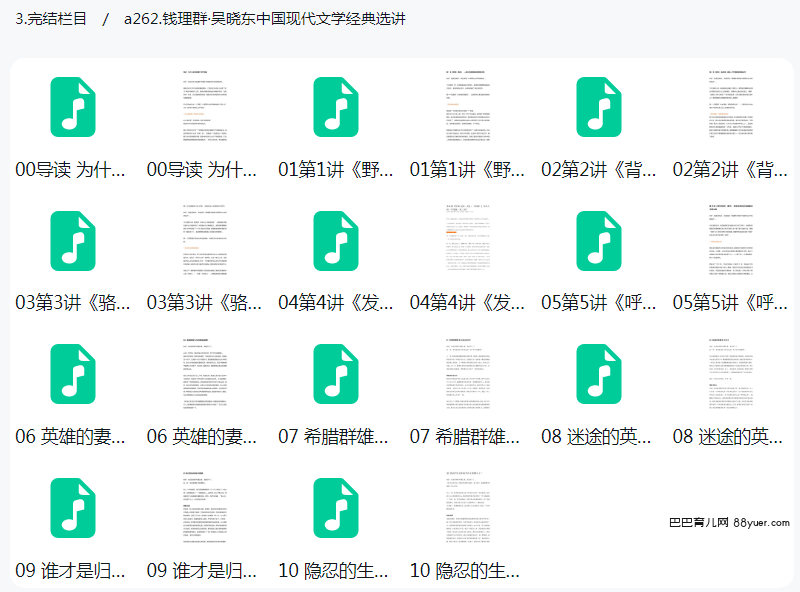The width and height of the screenshot is (800, 592).
Task: Open the 00导读 document thumbnail
Action: point(204,107)
